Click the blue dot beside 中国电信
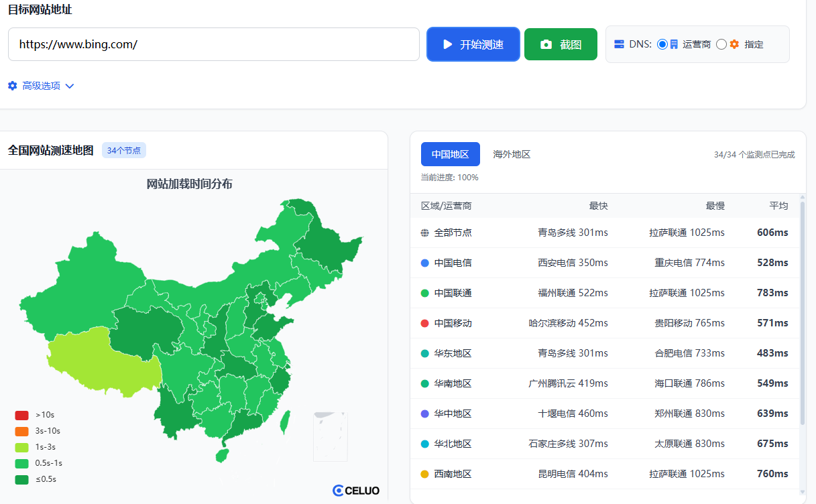 point(424,263)
